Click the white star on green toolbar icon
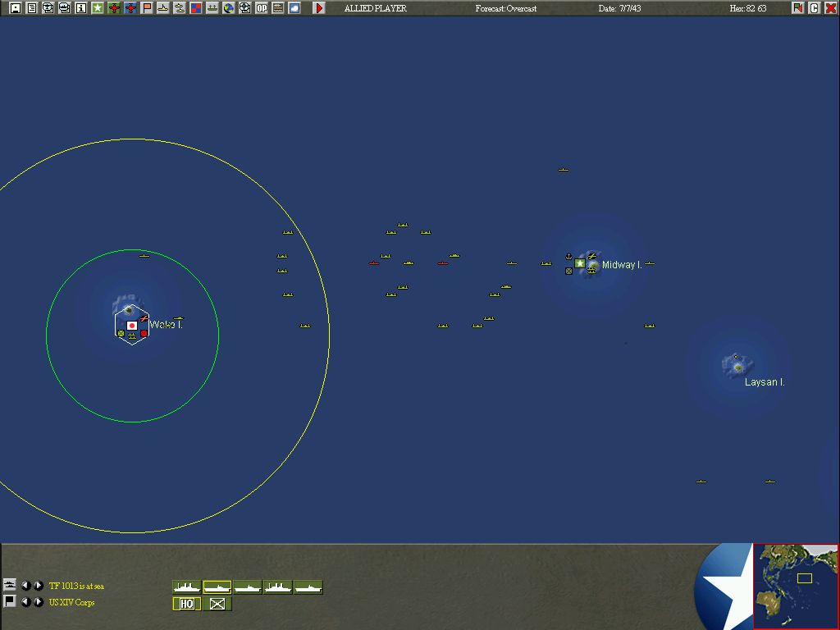840x630 pixels. (98, 8)
